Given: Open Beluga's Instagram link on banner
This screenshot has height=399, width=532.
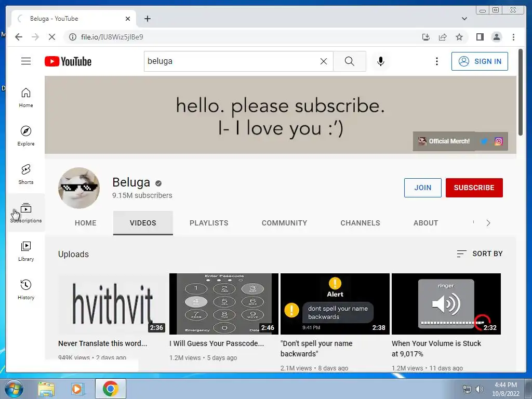Looking at the screenshot, I should 498,141.
